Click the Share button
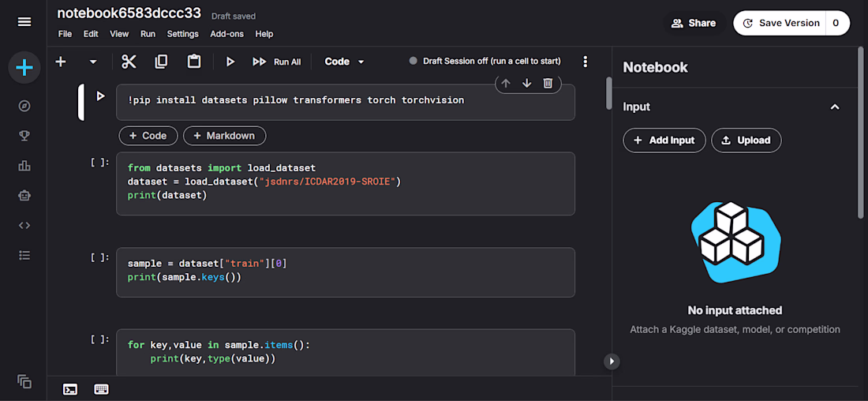The width and height of the screenshot is (868, 401). [x=694, y=23]
